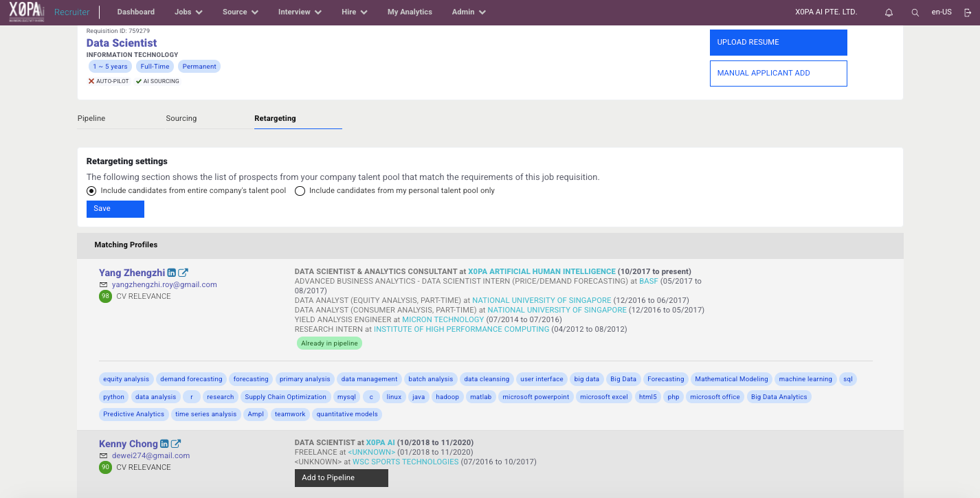Open the BASF company link
This screenshot has height=498, width=980.
pos(649,282)
